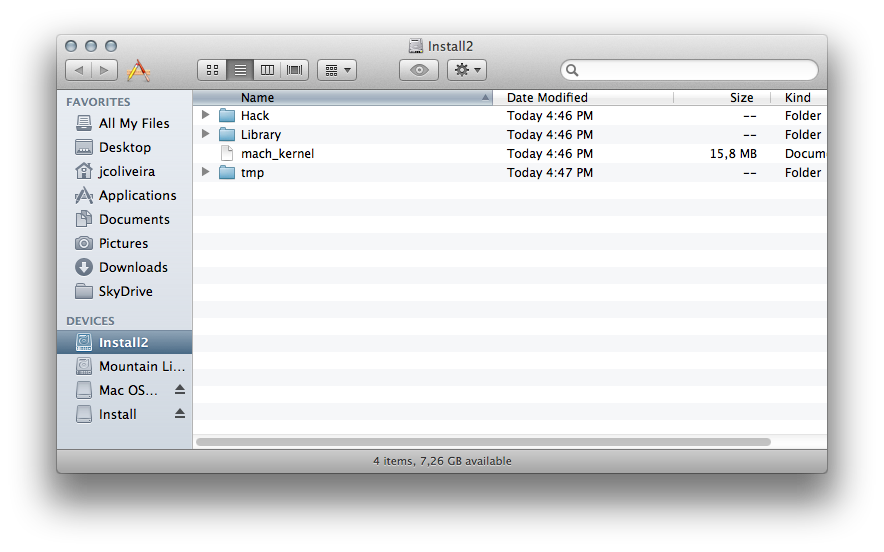Open All My Files in sidebar
The width and height of the screenshot is (884, 552).
click(125, 123)
